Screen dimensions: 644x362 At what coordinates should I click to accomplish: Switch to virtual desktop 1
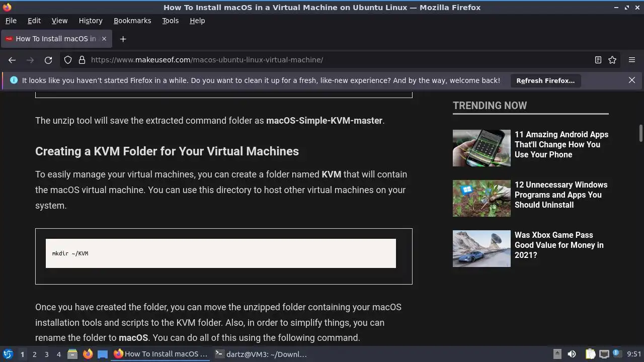coord(22,354)
